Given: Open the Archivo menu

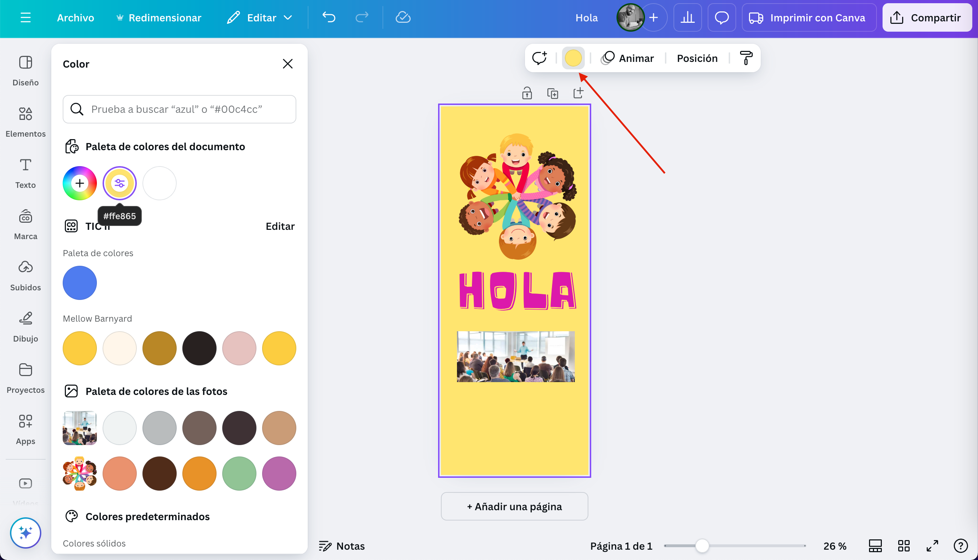Looking at the screenshot, I should (76, 18).
